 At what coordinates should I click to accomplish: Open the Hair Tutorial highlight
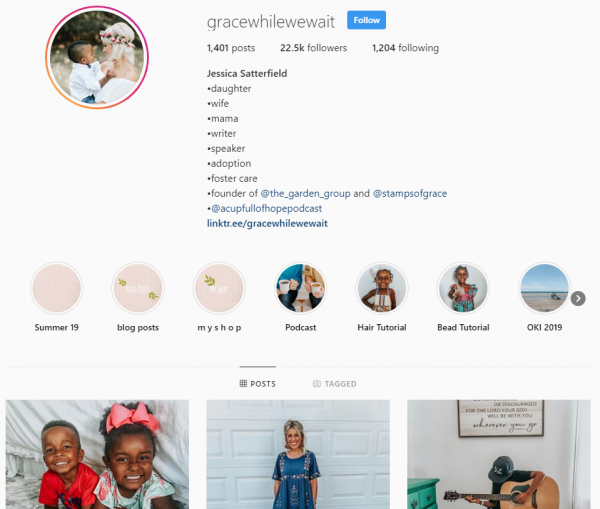coord(382,288)
